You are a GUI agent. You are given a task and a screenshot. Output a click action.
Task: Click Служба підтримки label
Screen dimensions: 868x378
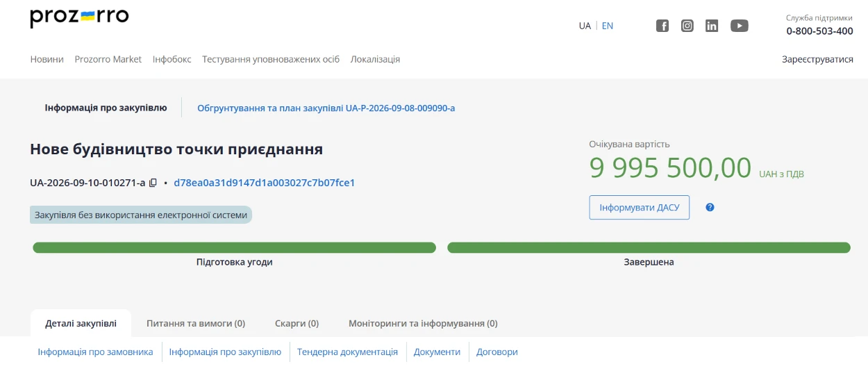click(819, 18)
